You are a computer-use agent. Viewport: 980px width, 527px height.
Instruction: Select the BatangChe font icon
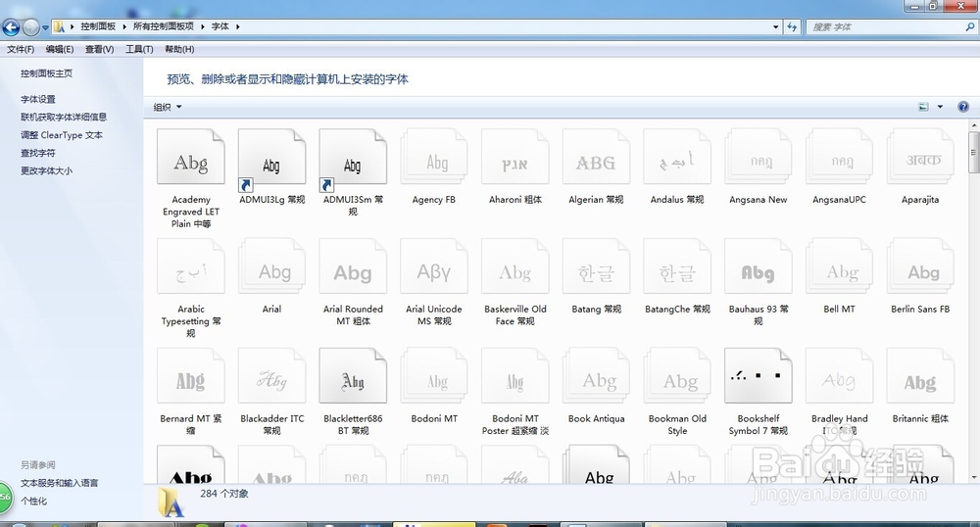click(677, 266)
